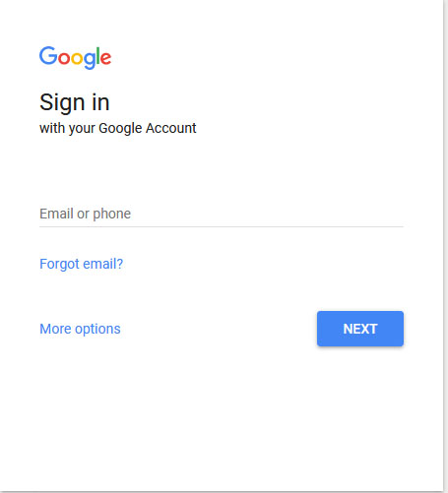Expand More options
Viewport: 448px width, 493px height.
[80, 329]
